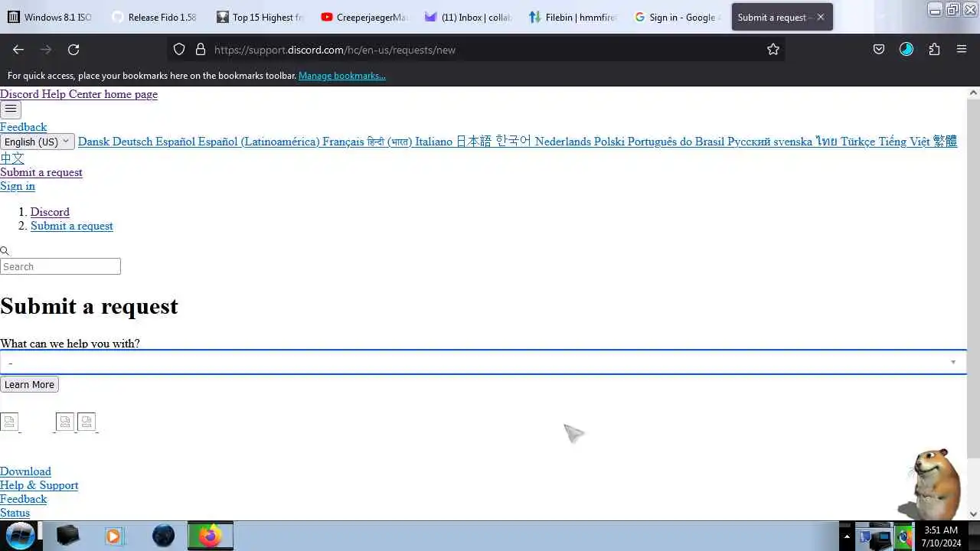Open the Extensions puzzle icon
The height and width of the screenshot is (551, 980).
(x=934, y=50)
